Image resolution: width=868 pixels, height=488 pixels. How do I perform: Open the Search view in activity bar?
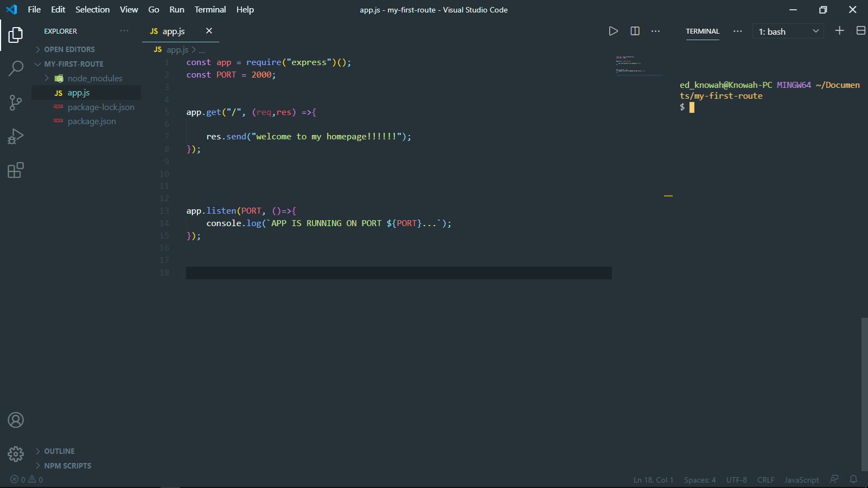tap(16, 68)
